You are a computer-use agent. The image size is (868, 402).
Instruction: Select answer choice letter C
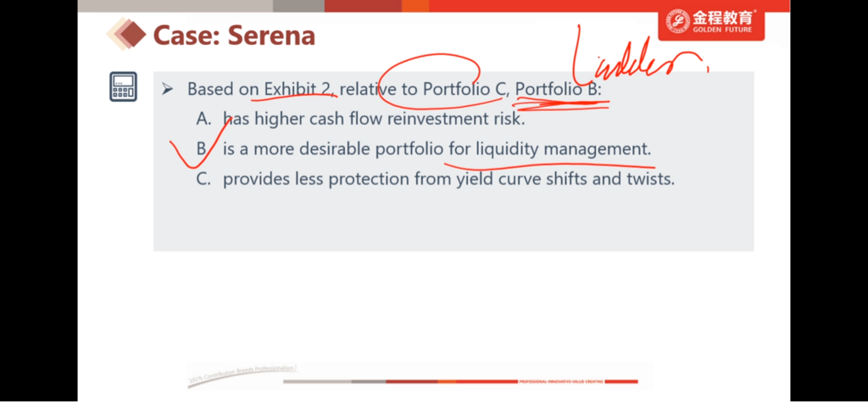[203, 179]
